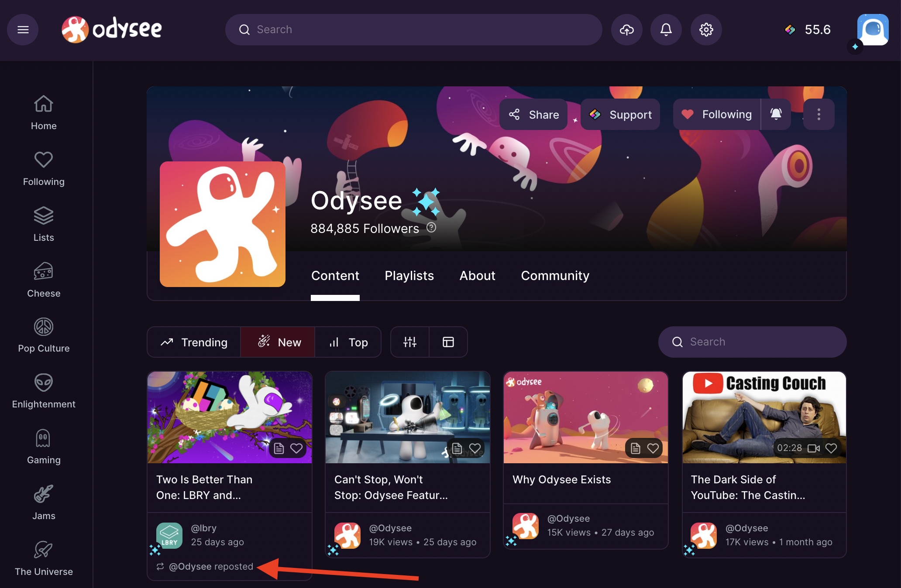
Task: Open The Universe category
Action: click(44, 558)
